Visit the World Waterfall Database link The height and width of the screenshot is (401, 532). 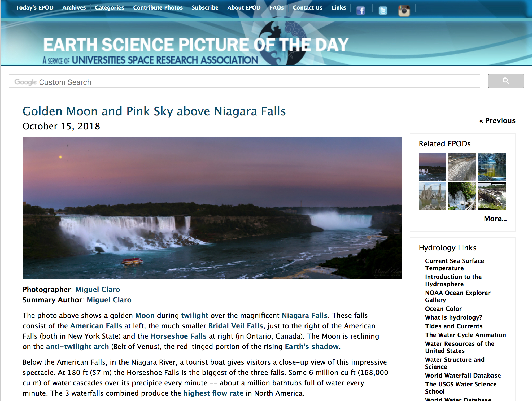pos(463,375)
